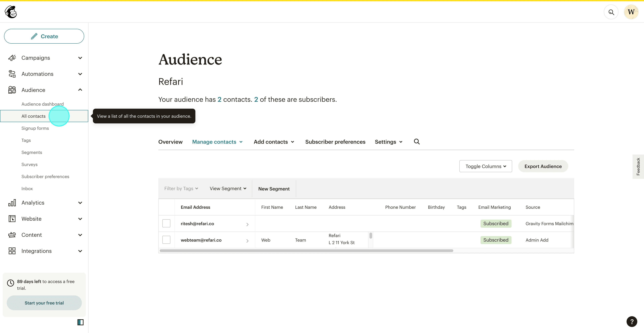Open the View Segment dropdown

[x=228, y=188]
